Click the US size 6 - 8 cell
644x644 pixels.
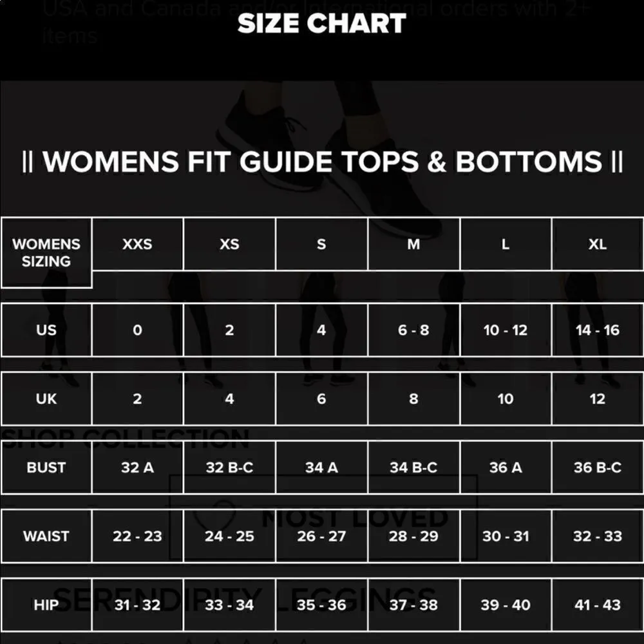click(x=413, y=330)
